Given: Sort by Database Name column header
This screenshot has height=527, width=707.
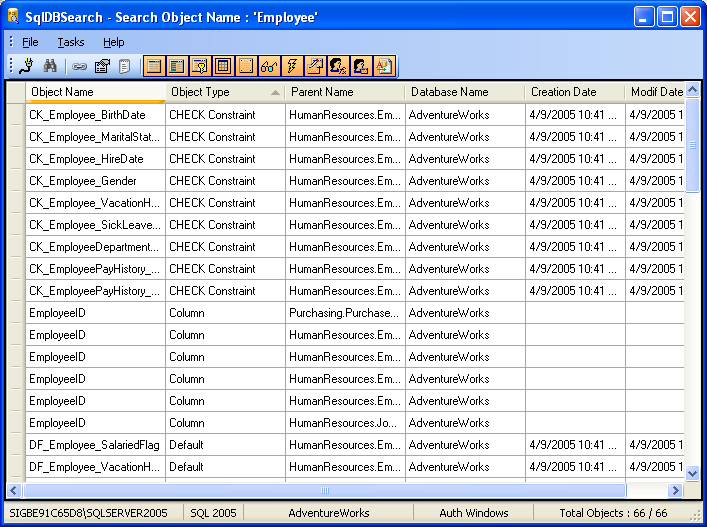Looking at the screenshot, I should pos(465,92).
